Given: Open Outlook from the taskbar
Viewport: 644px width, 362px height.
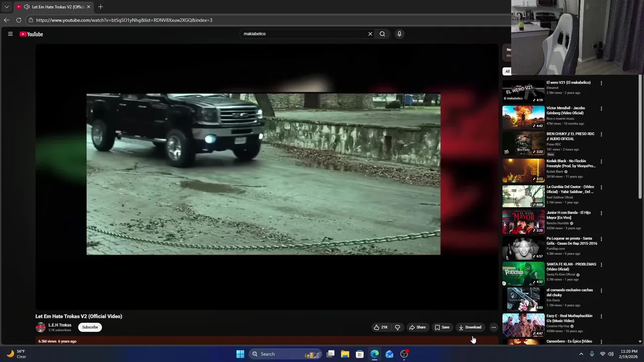Looking at the screenshot, I should pos(389,354).
